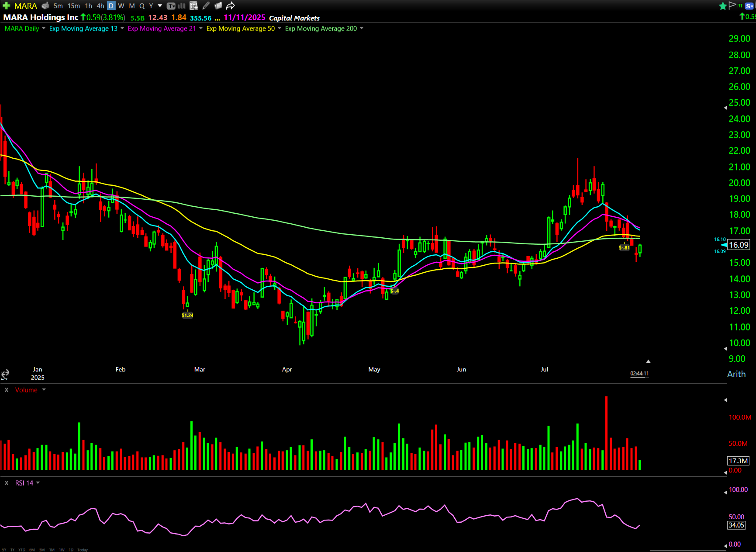Click the RT real-time indicator
756x552 pixels.
click(740, 6)
